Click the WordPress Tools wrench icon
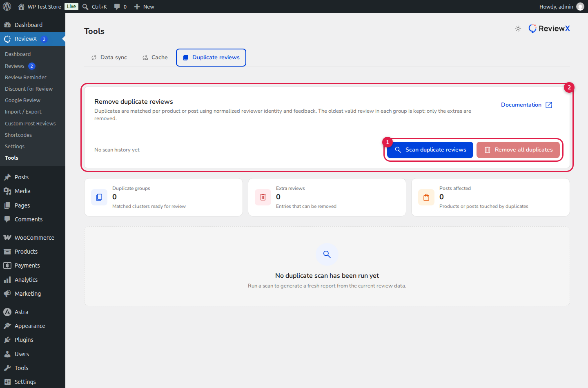This screenshot has height=388, width=588. [7, 368]
